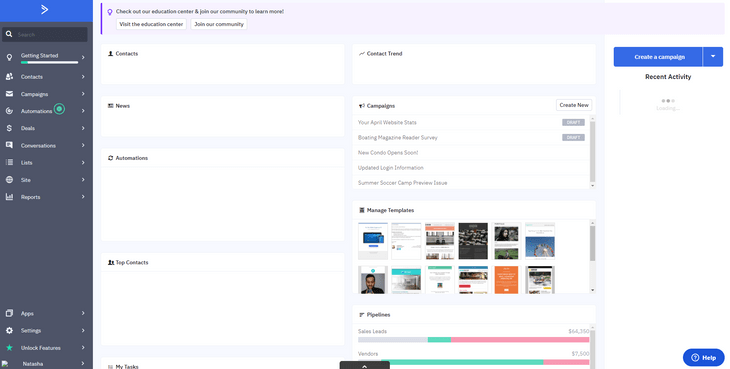This screenshot has width=730, height=369.
Task: Click the Getting Started lightbulb icon
Action: click(9, 58)
